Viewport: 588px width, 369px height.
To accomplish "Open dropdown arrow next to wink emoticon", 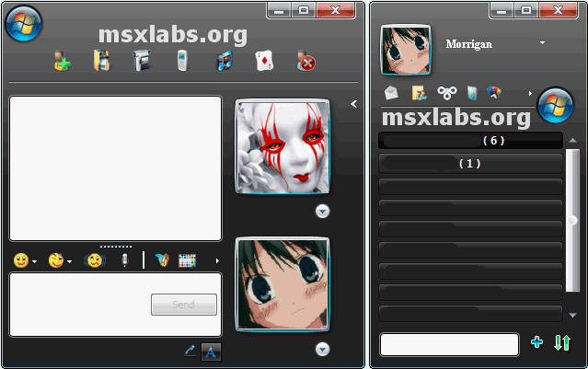I will coord(69,261).
